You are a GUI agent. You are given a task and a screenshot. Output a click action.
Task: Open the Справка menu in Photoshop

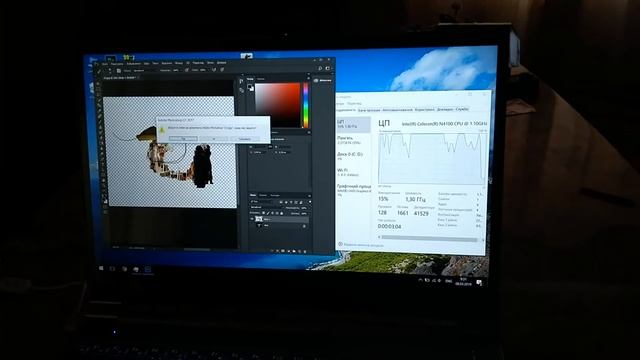tap(222, 63)
